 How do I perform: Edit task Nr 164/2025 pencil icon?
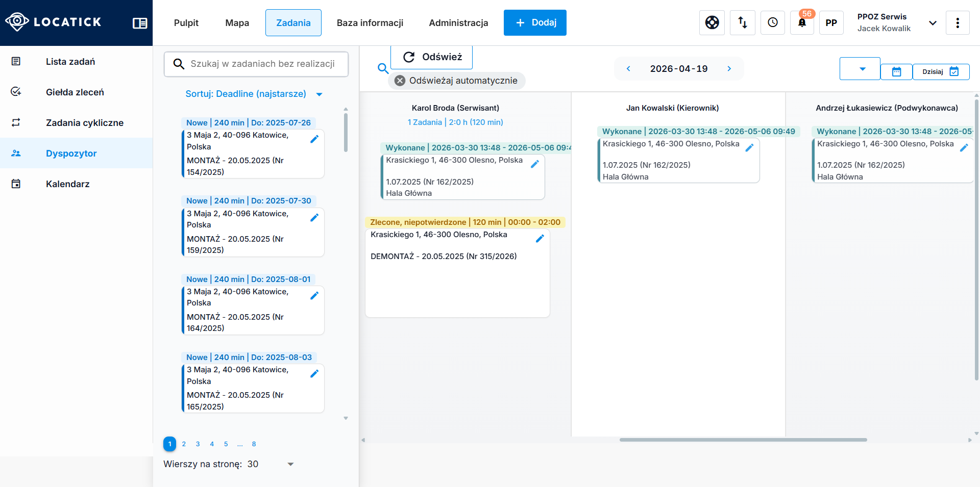pyautogui.click(x=314, y=295)
